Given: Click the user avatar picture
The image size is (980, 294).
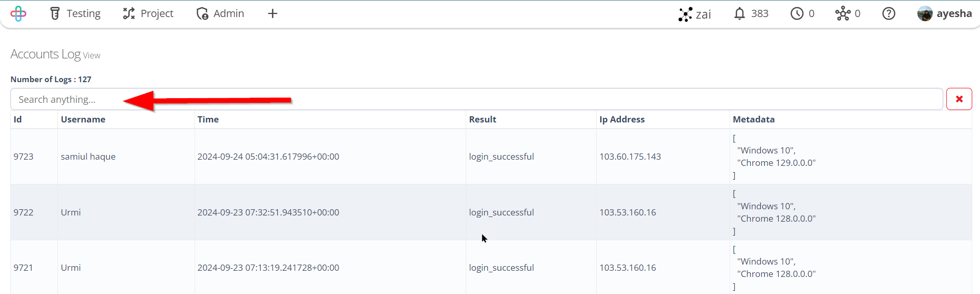Looking at the screenshot, I should (x=925, y=13).
